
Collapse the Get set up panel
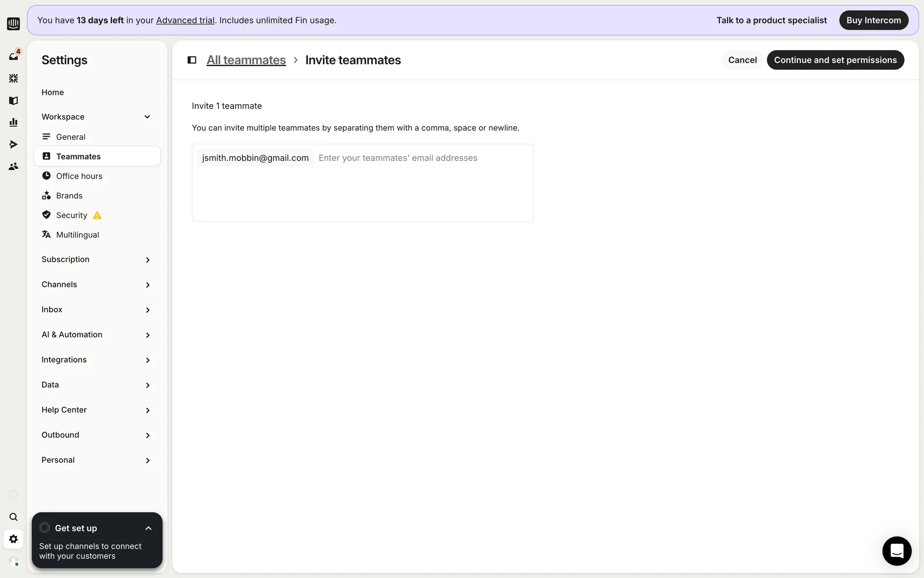148,528
